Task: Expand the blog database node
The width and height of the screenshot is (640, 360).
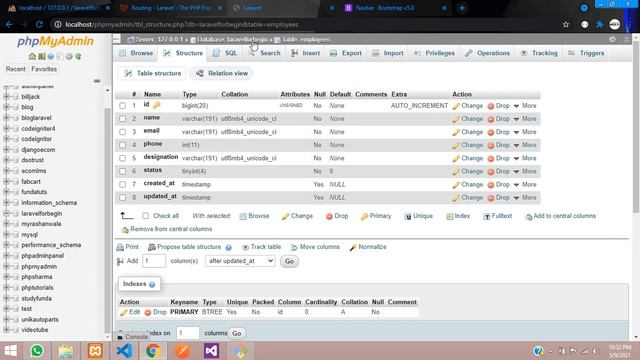Action: click(x=6, y=107)
